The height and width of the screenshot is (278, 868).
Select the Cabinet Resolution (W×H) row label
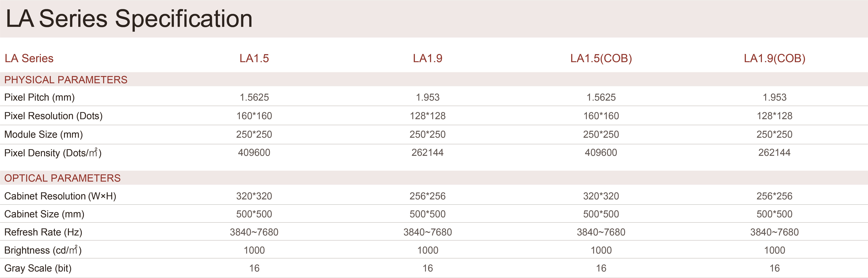(60, 196)
